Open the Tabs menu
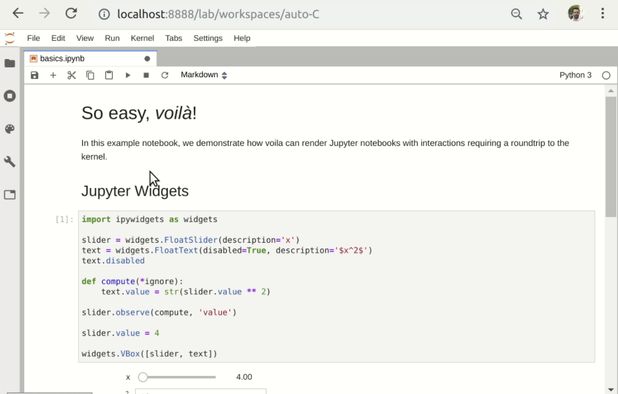 click(x=173, y=38)
